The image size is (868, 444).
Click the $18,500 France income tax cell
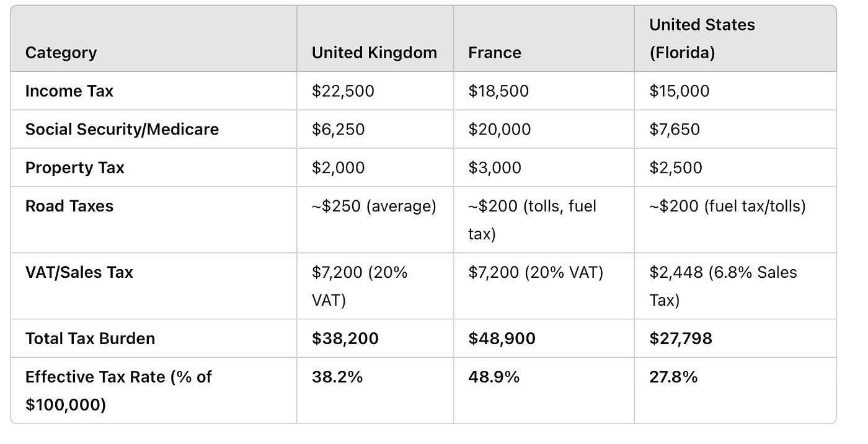pos(498,91)
